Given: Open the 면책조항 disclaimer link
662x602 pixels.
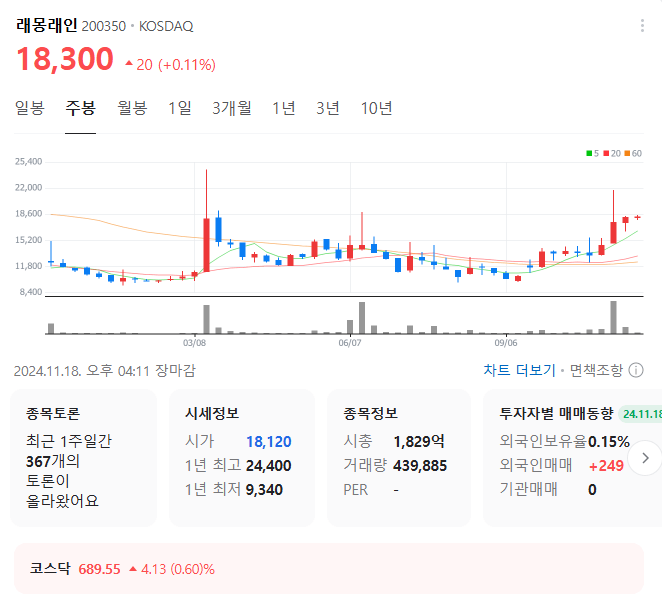Looking at the screenshot, I should pos(596,370).
